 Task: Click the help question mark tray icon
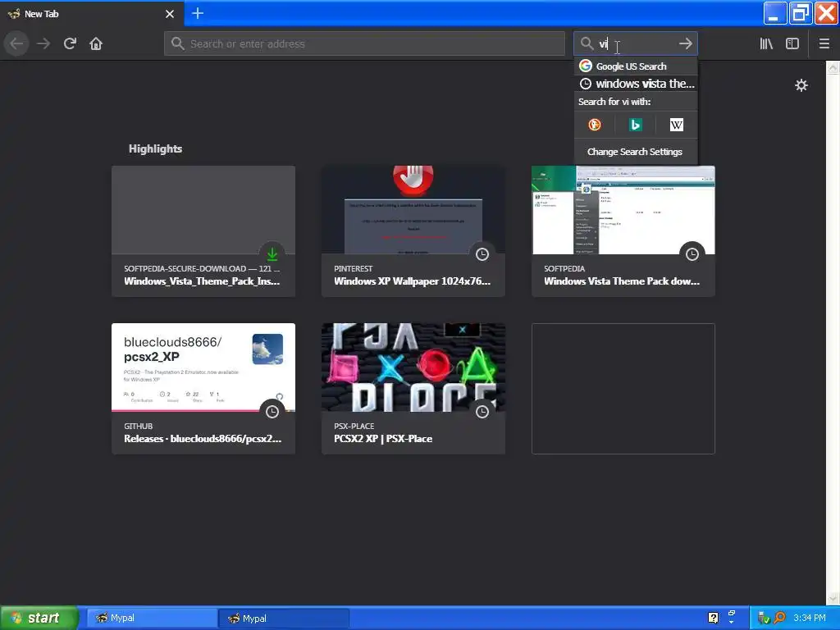tap(713, 618)
